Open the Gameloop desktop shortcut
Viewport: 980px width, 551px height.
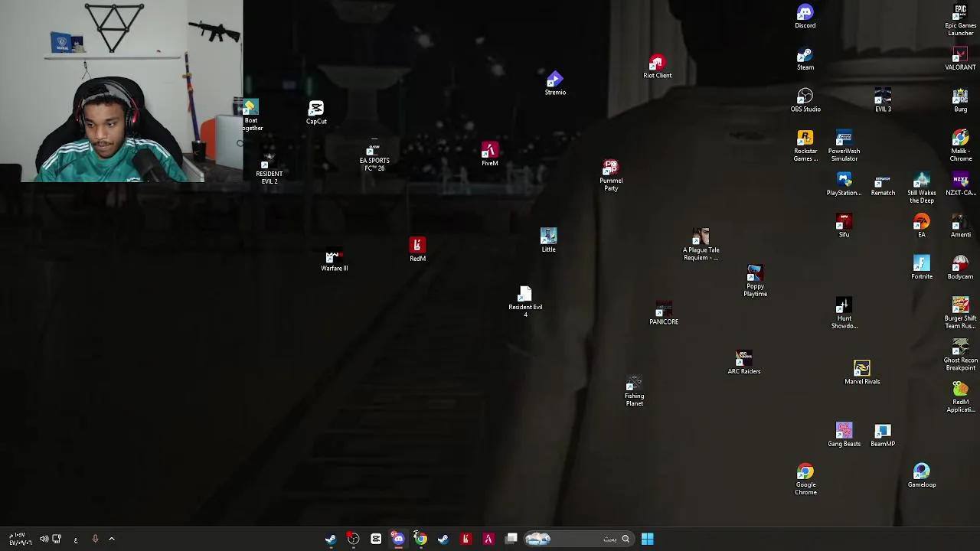tap(922, 475)
